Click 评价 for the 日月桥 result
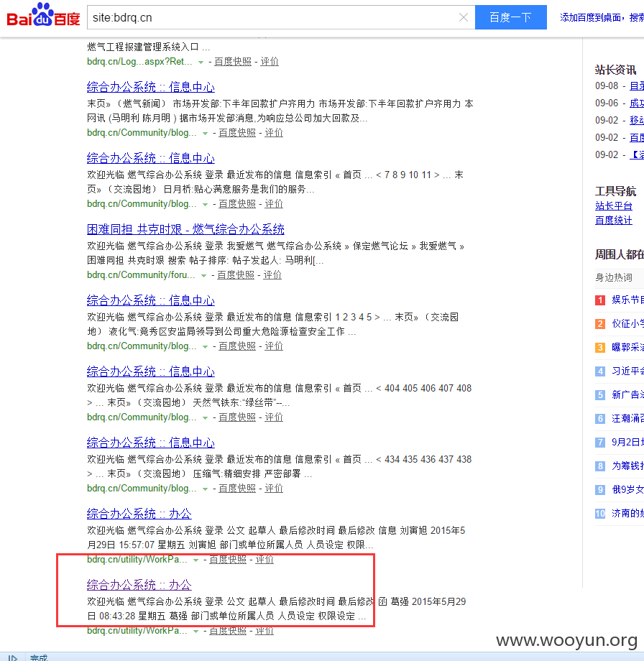This screenshot has height=661, width=644. (x=274, y=204)
